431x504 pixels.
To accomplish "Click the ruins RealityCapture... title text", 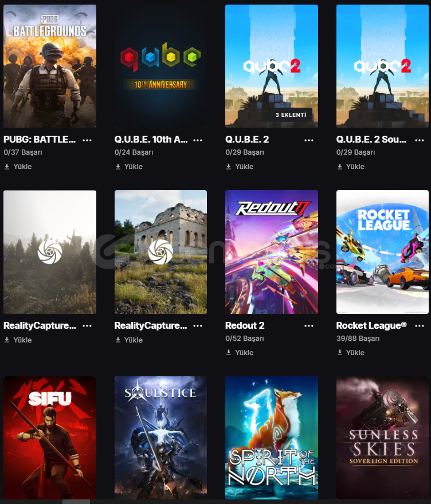I will point(151,326).
